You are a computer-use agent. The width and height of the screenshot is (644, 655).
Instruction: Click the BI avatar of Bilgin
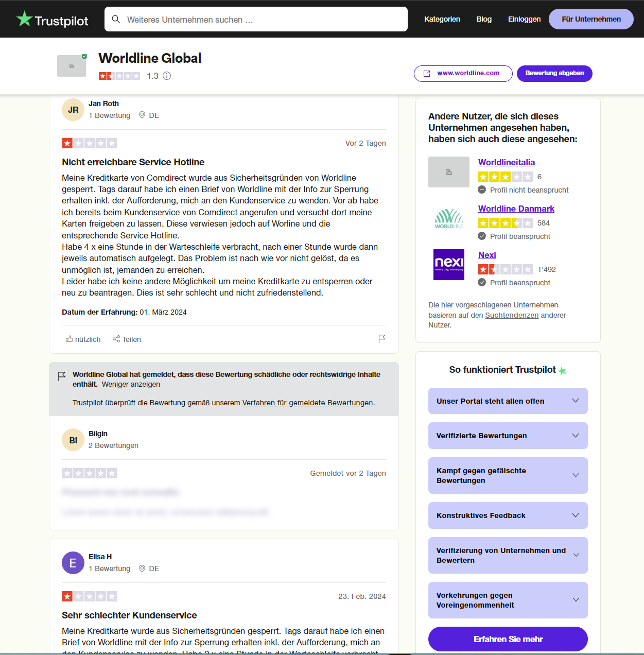tap(73, 440)
